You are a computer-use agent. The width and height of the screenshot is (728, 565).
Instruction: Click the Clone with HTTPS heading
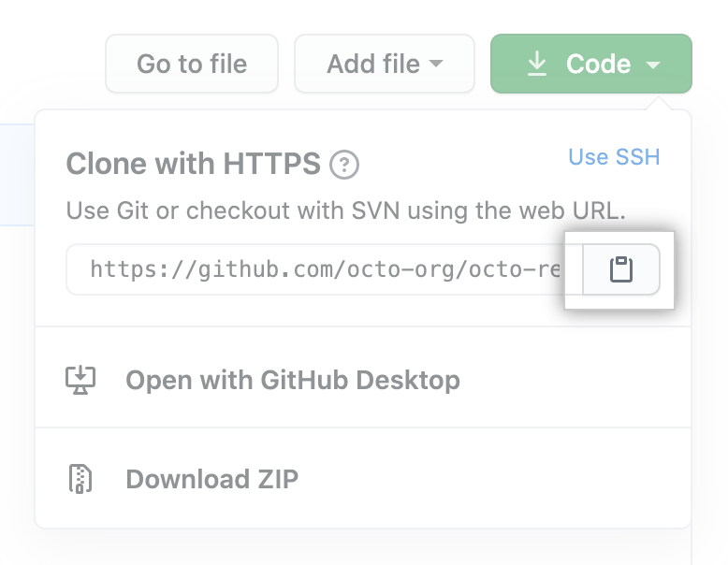(x=193, y=164)
